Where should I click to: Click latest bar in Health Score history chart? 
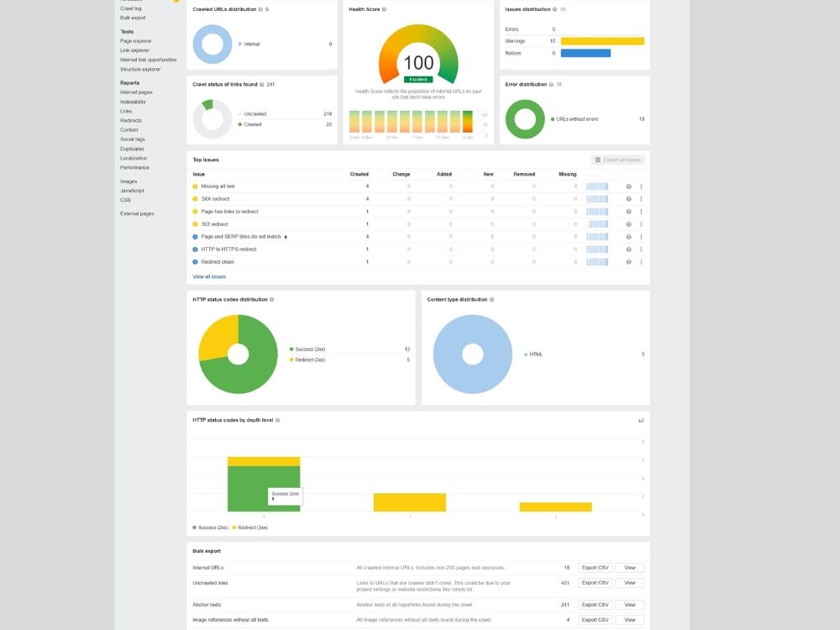pyautogui.click(x=468, y=122)
